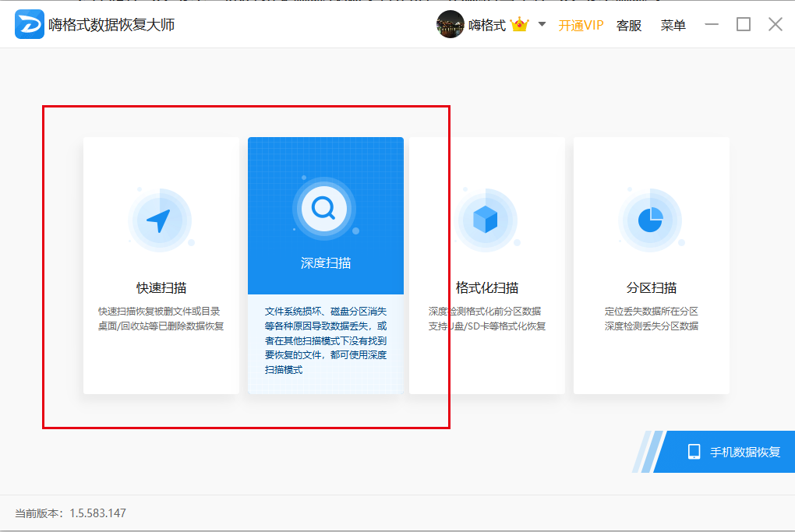Select the 格式化扫描 cube icon
The height and width of the screenshot is (532, 795).
click(x=486, y=220)
